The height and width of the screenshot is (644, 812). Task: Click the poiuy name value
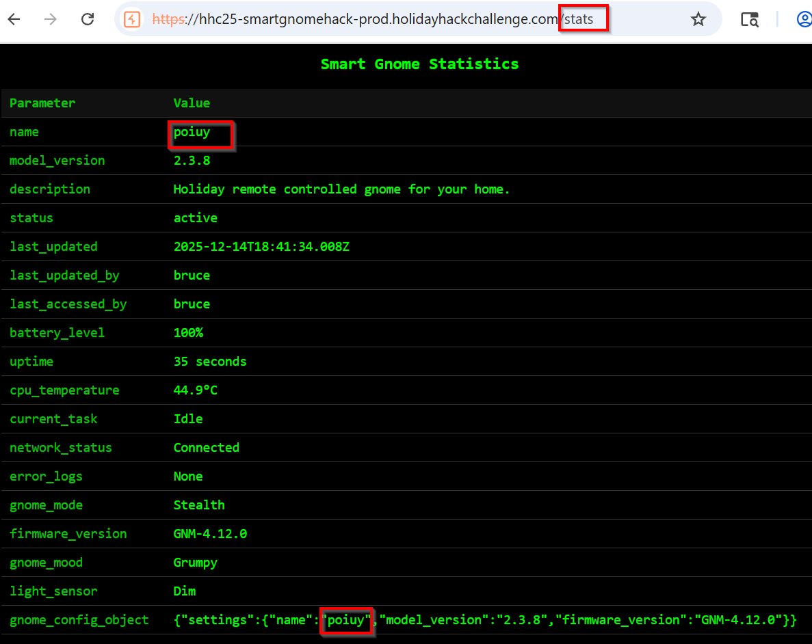[190, 132]
